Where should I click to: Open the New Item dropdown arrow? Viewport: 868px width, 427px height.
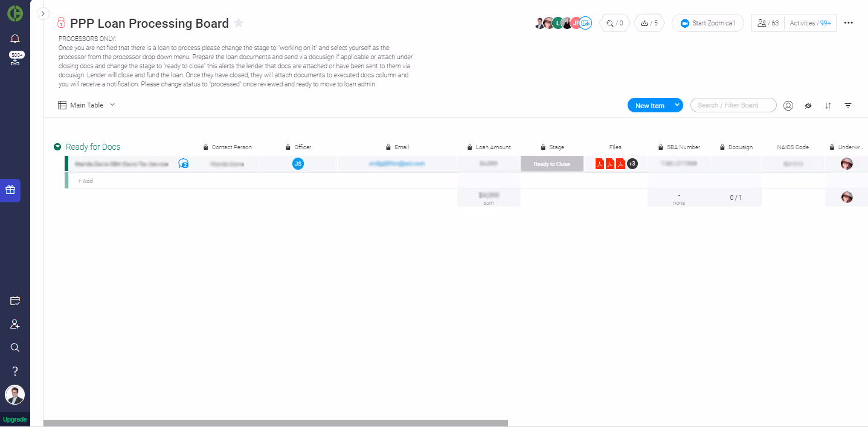[x=677, y=105]
